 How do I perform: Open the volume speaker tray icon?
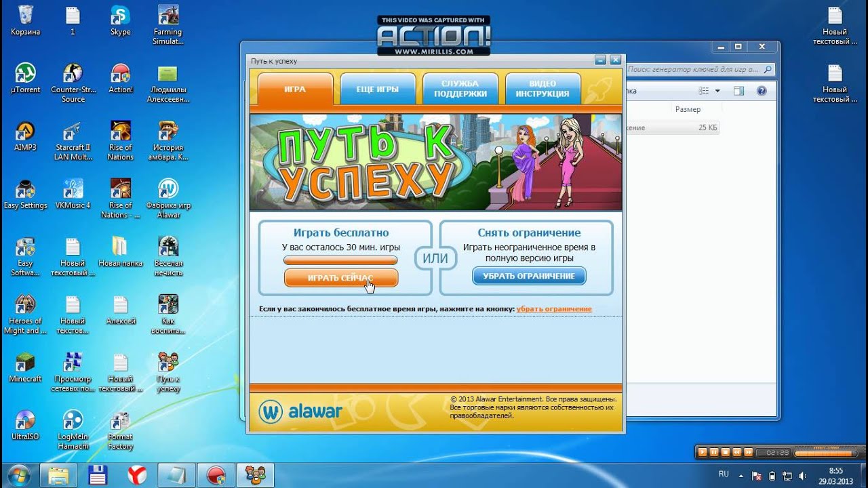tap(802, 474)
